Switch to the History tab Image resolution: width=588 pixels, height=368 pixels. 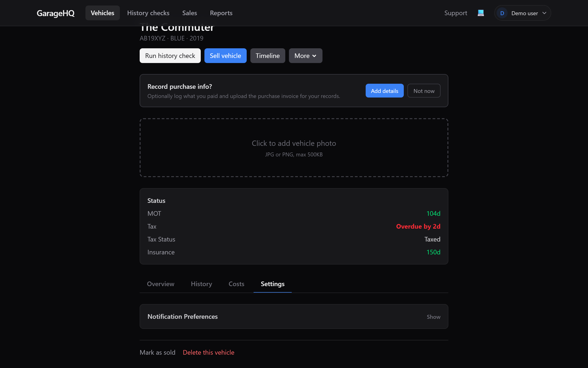201,284
